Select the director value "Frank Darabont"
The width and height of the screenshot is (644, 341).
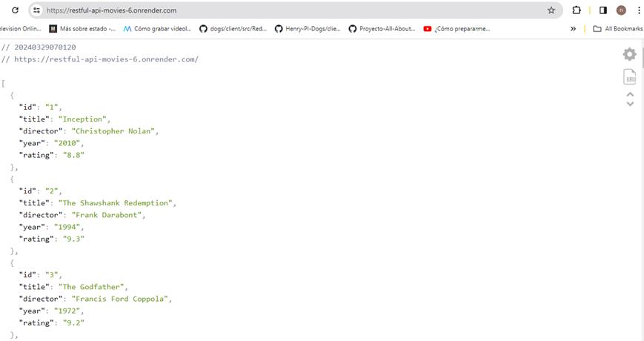(107, 215)
